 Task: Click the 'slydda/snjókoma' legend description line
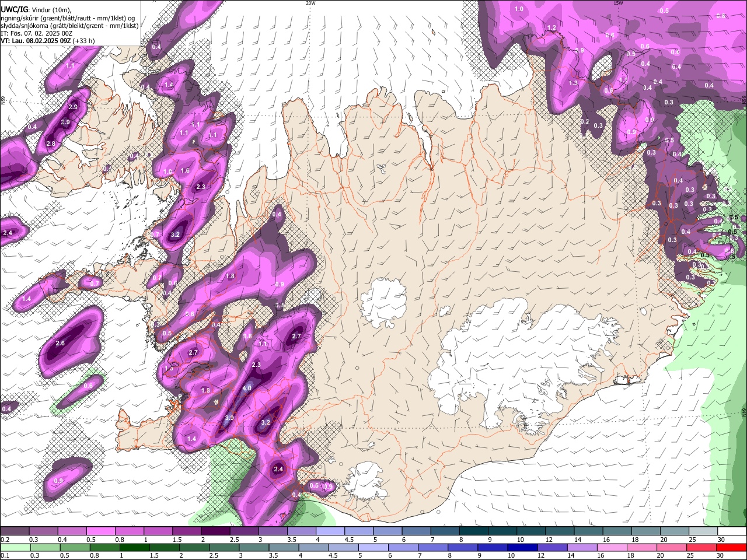pos(69,26)
